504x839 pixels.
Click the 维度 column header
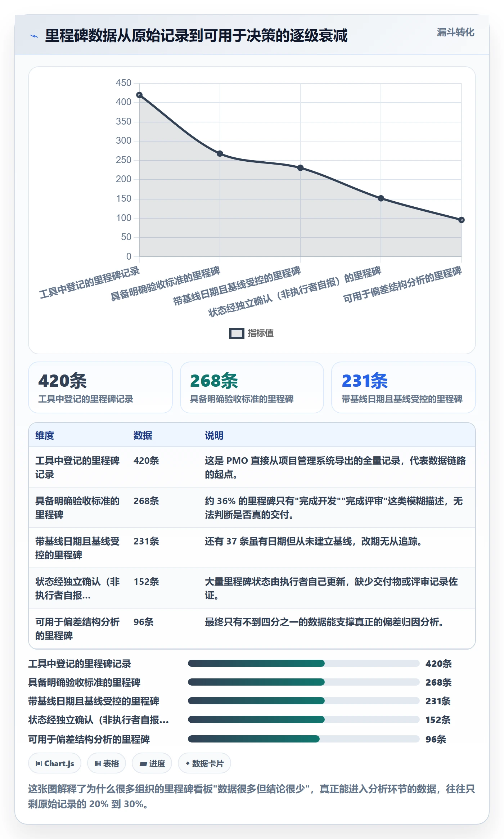pos(45,435)
